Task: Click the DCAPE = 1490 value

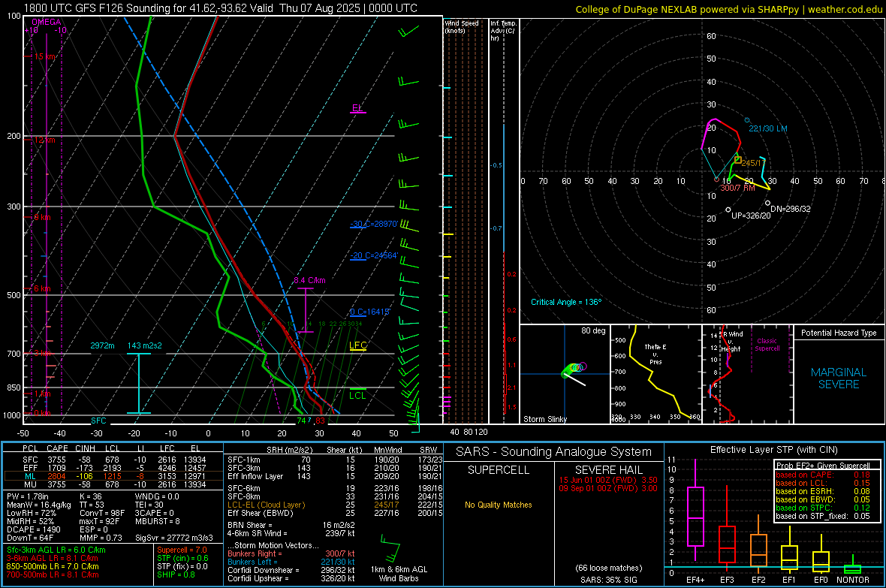Action: point(34,529)
